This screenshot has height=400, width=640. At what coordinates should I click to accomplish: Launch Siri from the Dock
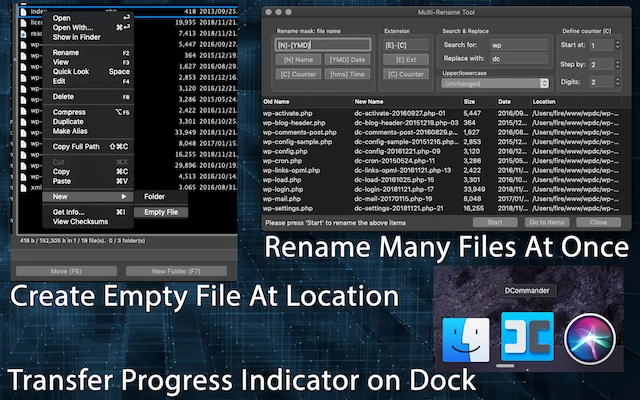(x=590, y=338)
